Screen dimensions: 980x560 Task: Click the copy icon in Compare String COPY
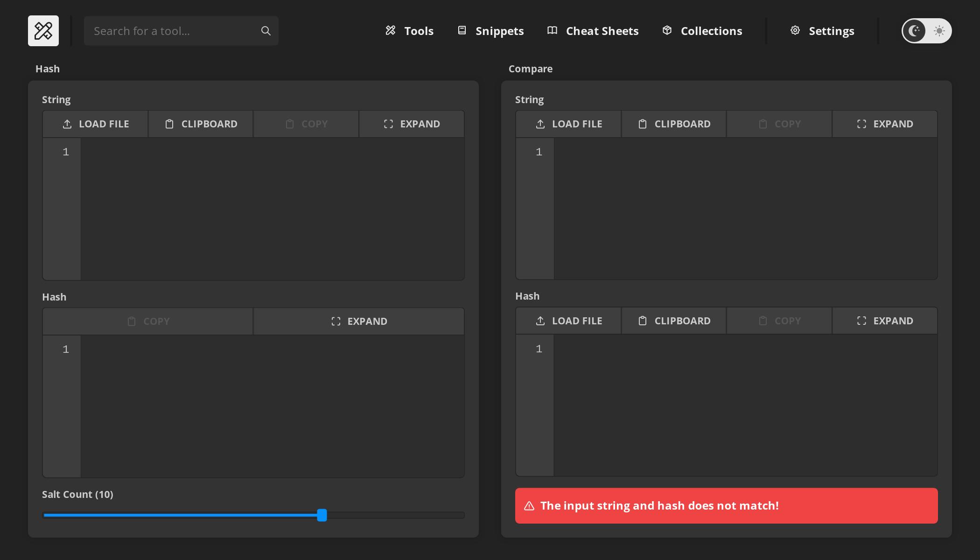[763, 124]
